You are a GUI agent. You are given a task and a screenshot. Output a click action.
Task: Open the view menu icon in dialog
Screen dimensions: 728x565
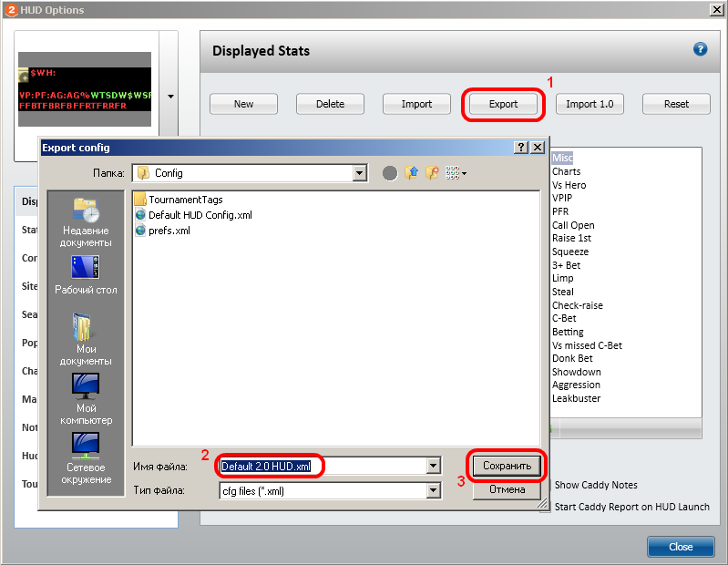click(x=456, y=173)
